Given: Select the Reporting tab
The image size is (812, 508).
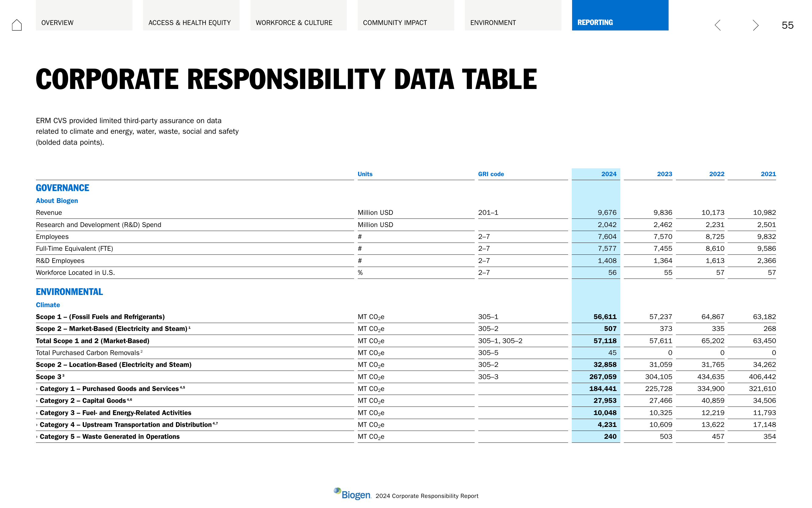Looking at the screenshot, I should click(620, 15).
